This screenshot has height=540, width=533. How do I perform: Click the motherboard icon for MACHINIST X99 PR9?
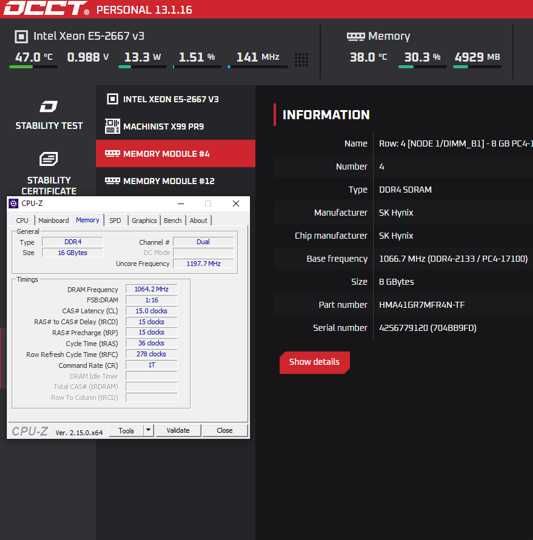pyautogui.click(x=112, y=126)
